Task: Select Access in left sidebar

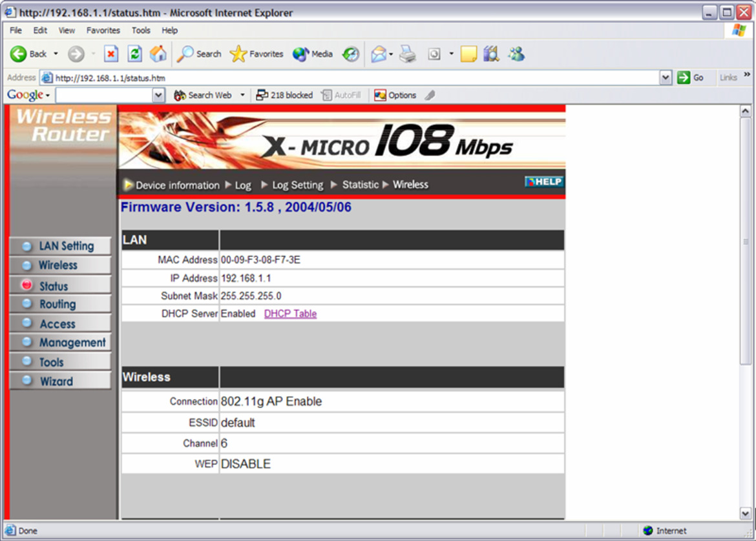Action: coord(60,323)
